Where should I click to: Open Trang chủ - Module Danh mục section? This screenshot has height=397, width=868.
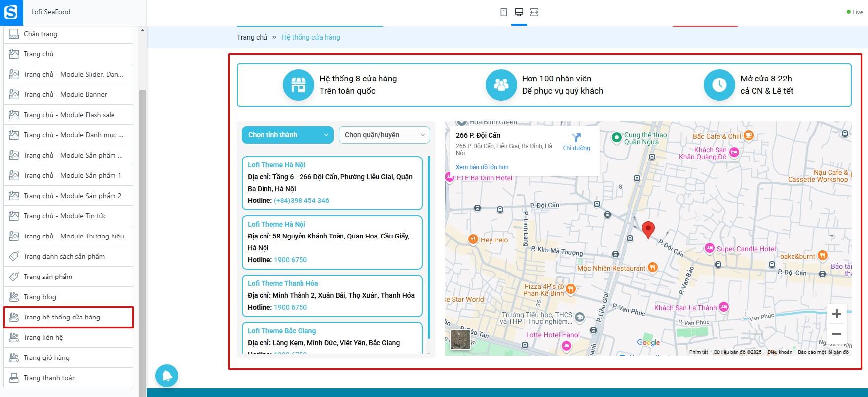tap(69, 135)
